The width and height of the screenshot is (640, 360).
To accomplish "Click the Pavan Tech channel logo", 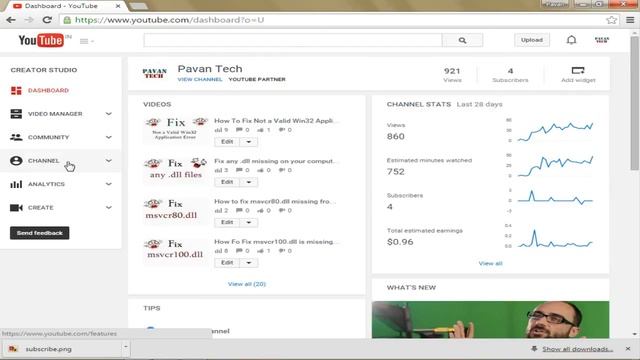I will tap(155, 73).
